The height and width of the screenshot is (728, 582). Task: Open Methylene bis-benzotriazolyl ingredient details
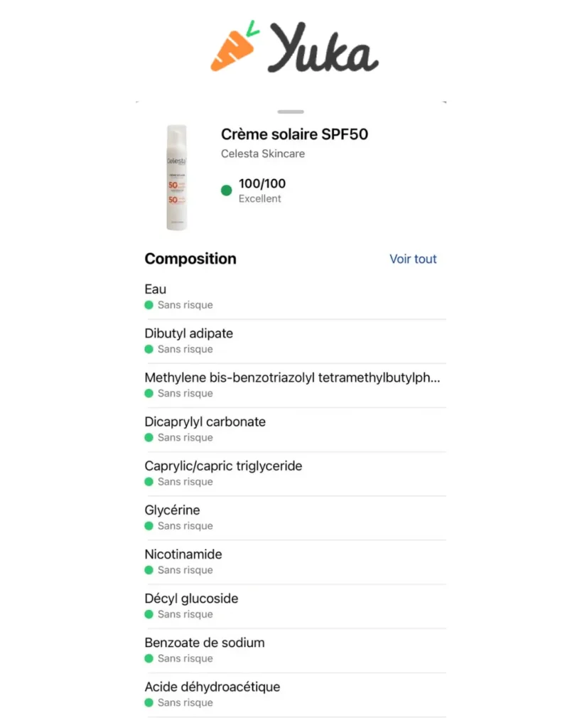coord(295,385)
